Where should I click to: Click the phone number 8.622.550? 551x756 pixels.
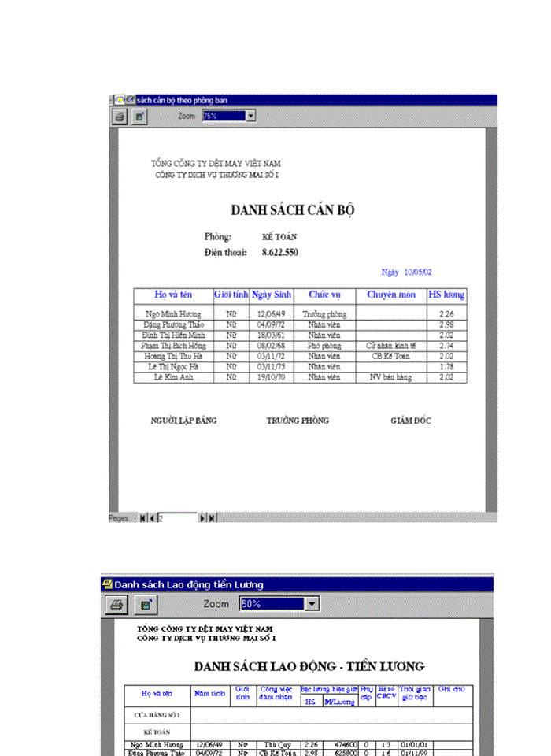(280, 252)
